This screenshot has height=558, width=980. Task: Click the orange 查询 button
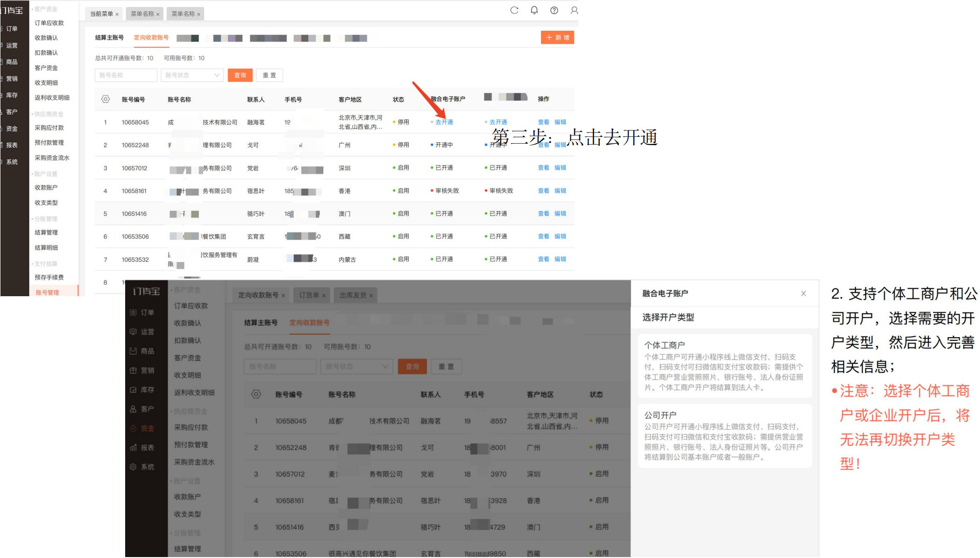click(x=240, y=75)
